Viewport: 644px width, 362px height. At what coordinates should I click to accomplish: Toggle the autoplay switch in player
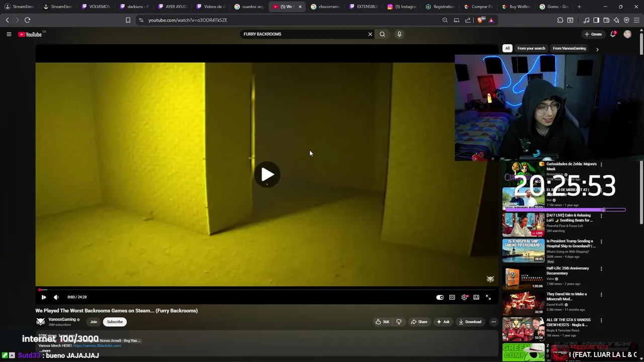(440, 297)
